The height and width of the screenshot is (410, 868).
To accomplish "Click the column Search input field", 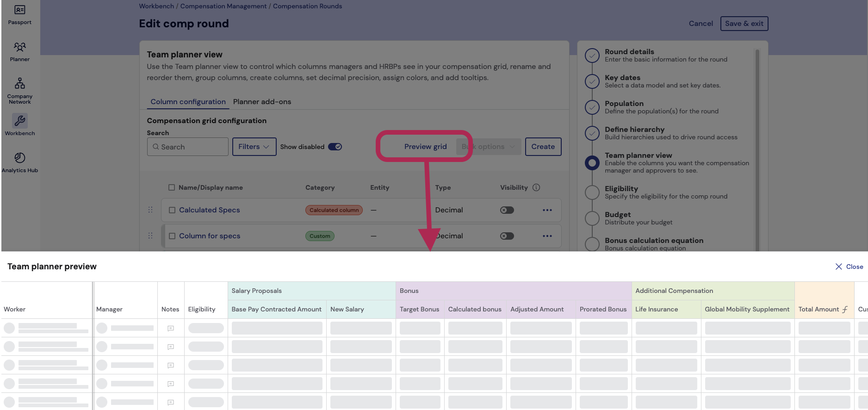I will (188, 147).
